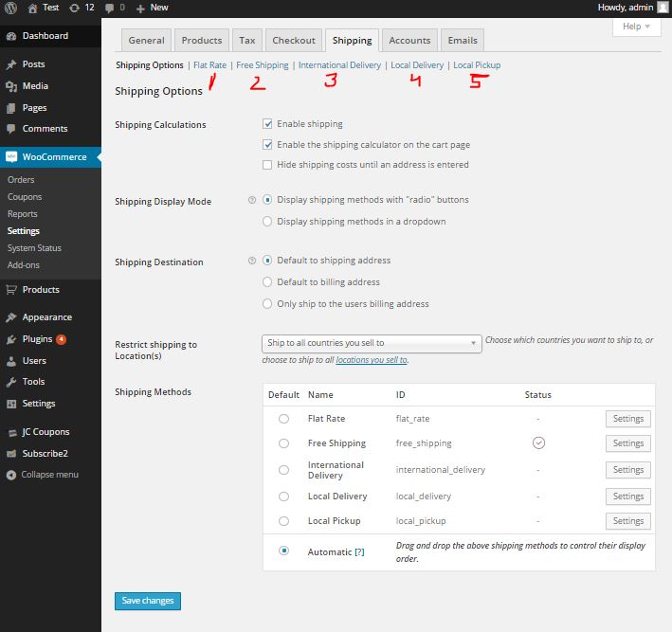Image resolution: width=672 pixels, height=632 pixels.
Task: Click the Free Shipping enabled status checkmark
Action: [538, 442]
